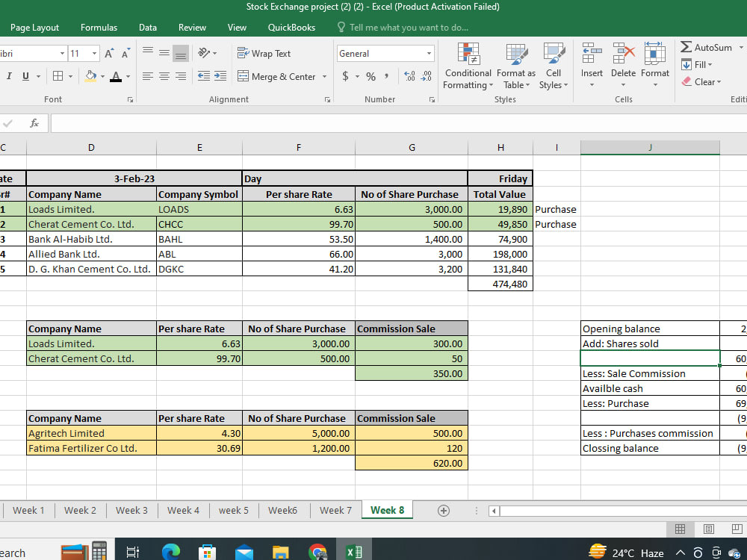The height and width of the screenshot is (560, 747).
Task: Open Google Chrome from the taskbar
Action: coord(317,552)
